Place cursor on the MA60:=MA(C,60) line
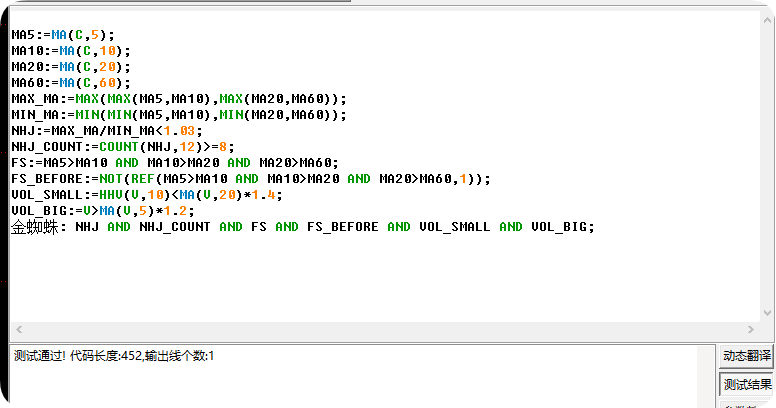The image size is (776, 408). point(71,83)
